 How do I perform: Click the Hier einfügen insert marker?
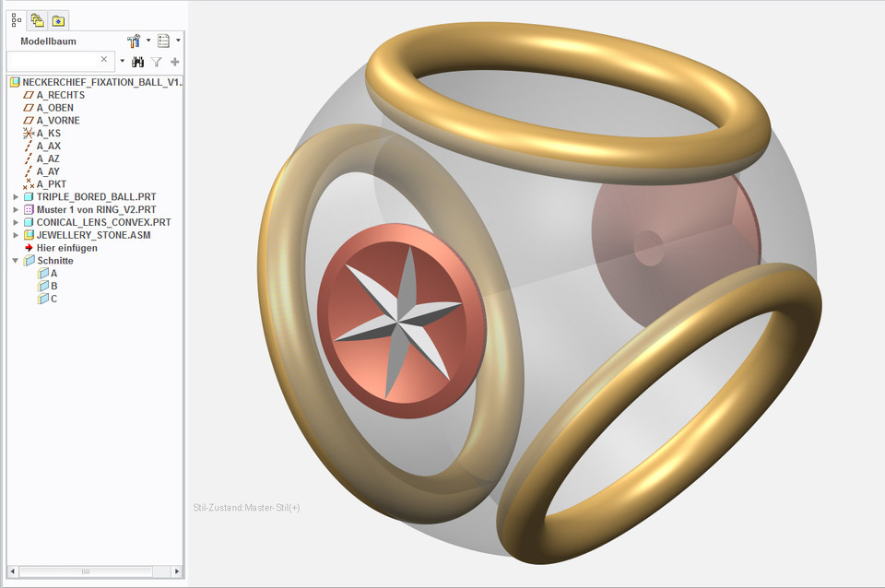tap(66, 248)
